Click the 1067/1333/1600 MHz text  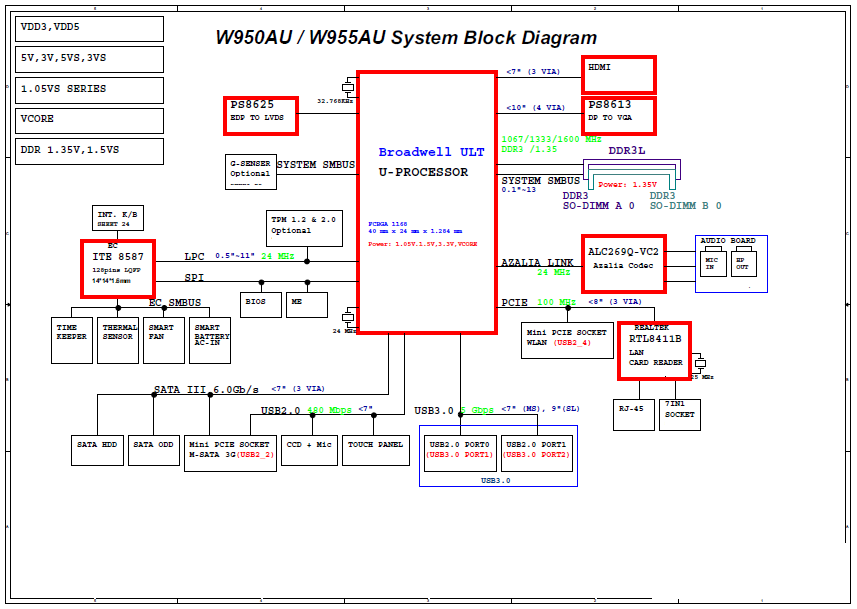(551, 139)
